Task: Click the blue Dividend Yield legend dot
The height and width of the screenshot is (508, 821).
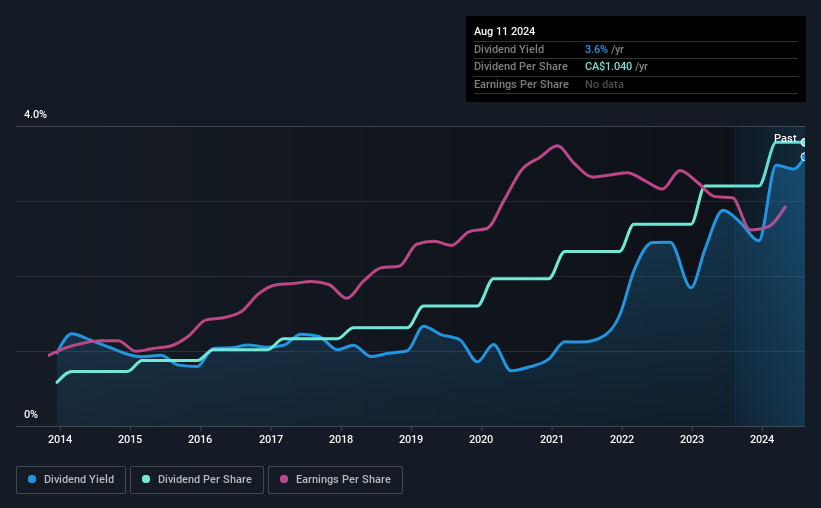Action: tap(32, 479)
